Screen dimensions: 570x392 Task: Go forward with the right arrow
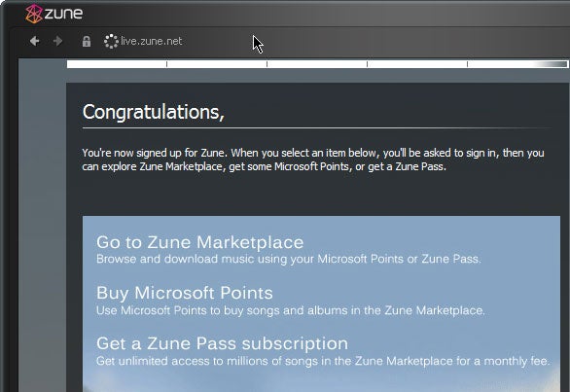click(x=57, y=41)
